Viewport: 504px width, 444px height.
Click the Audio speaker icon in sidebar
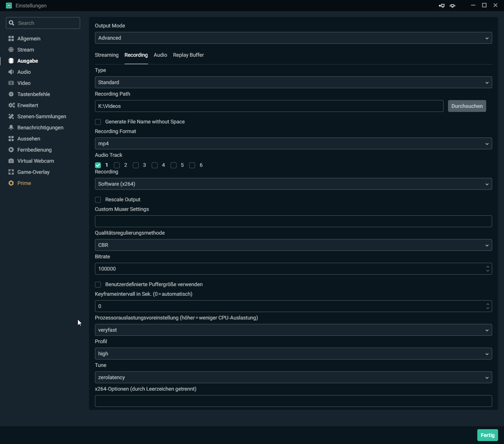[x=11, y=72]
